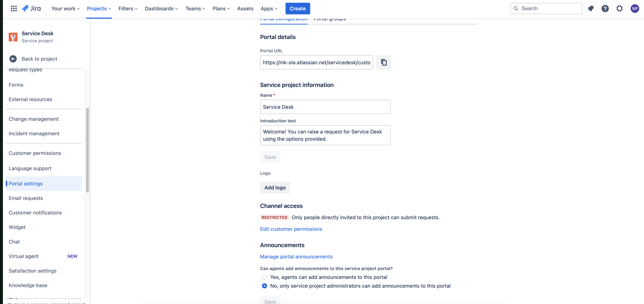This screenshot has height=304, width=644.
Task: Copy the portal URL with the copy icon
Action: coord(384,62)
